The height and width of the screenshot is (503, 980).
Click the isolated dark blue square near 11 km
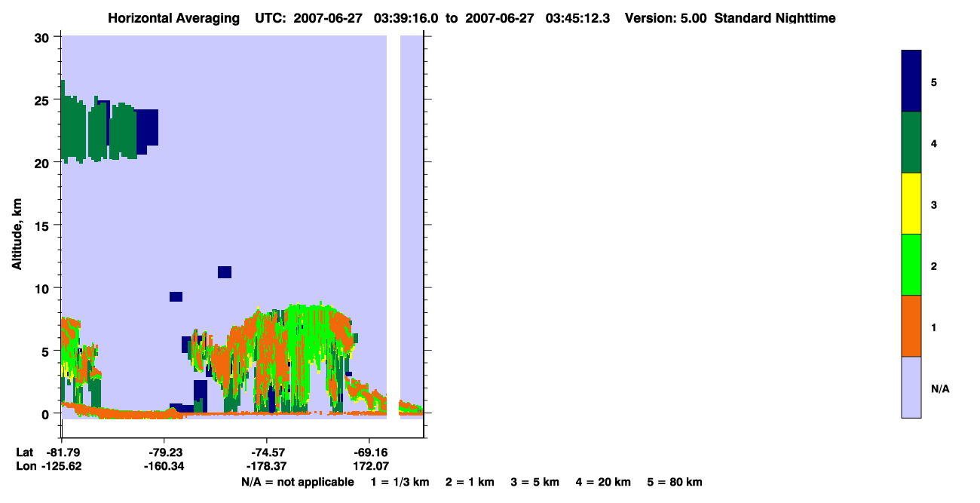225,272
